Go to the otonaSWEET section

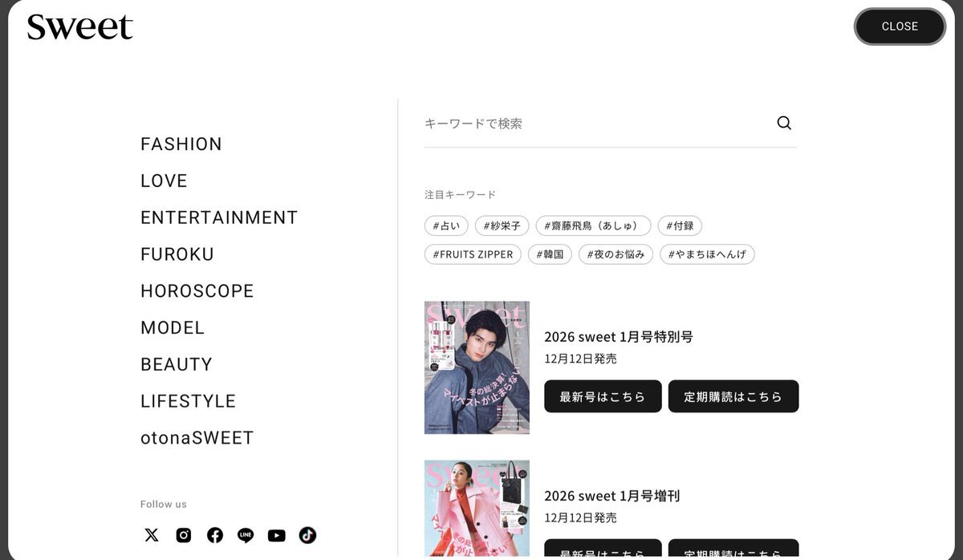point(197,438)
